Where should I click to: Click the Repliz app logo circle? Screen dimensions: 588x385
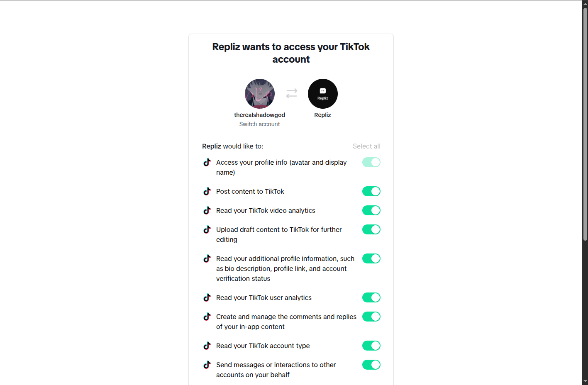322,94
